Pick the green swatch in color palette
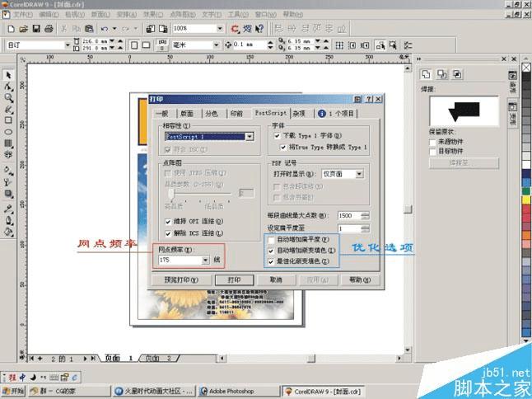Viewport: 532px width, 399px height. point(526,191)
